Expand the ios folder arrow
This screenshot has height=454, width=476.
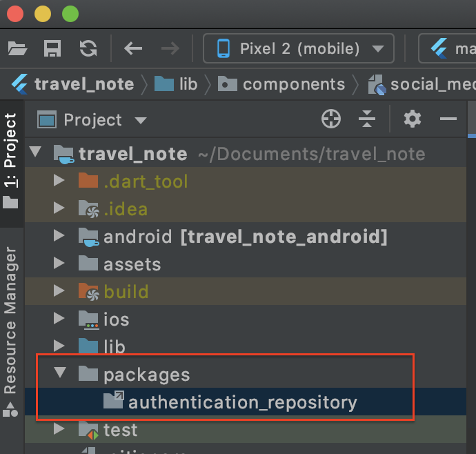pos(59,319)
